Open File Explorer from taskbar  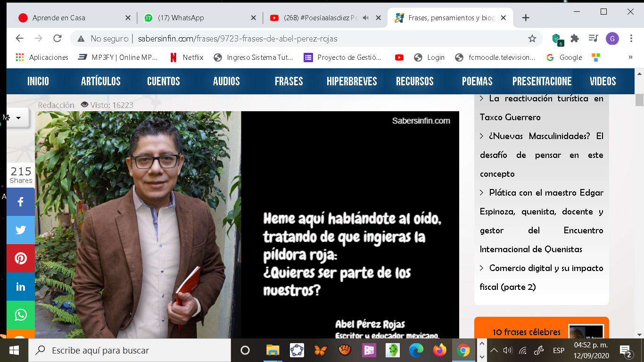click(x=272, y=350)
